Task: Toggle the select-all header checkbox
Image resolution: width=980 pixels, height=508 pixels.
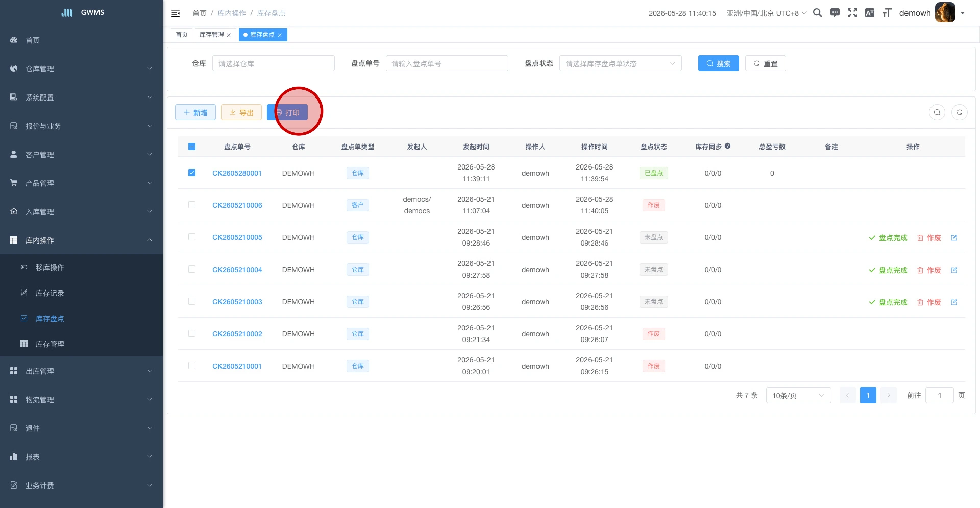Action: point(192,147)
